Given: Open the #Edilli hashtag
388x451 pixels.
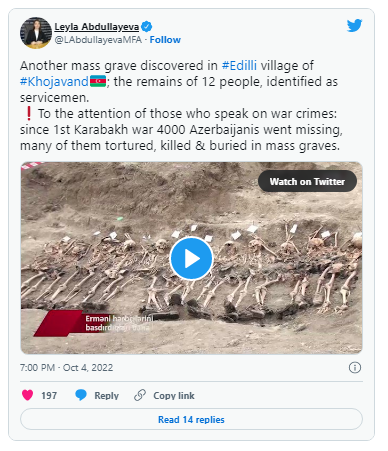Looking at the screenshot, I should tap(239, 65).
